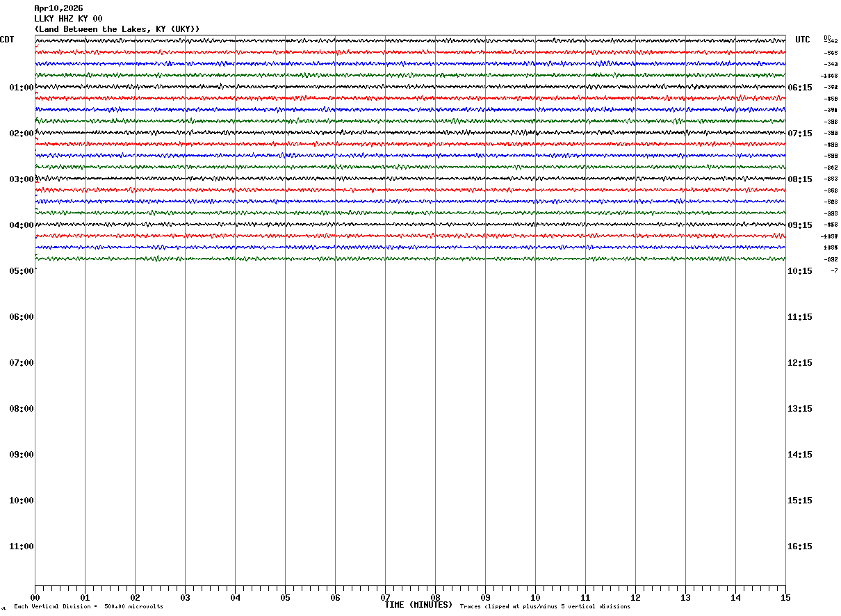The image size is (841, 616).
Task: Select minute 10 on the bottom axis
Action: coord(535,598)
